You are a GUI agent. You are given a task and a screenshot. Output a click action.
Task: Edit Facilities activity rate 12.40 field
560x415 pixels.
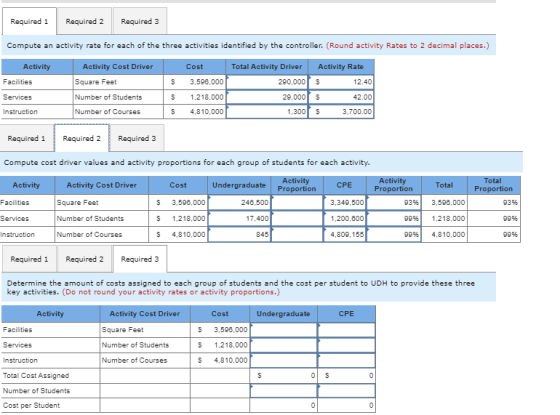coord(341,82)
